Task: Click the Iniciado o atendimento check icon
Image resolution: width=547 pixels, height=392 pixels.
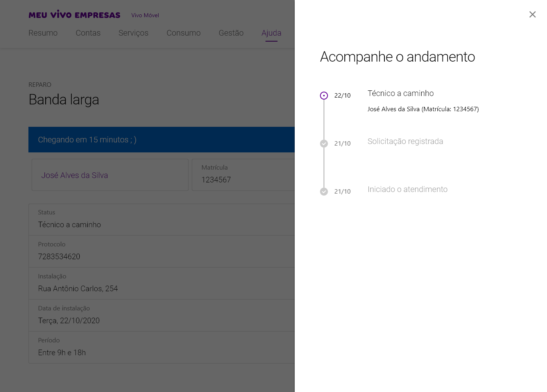Action: click(324, 192)
